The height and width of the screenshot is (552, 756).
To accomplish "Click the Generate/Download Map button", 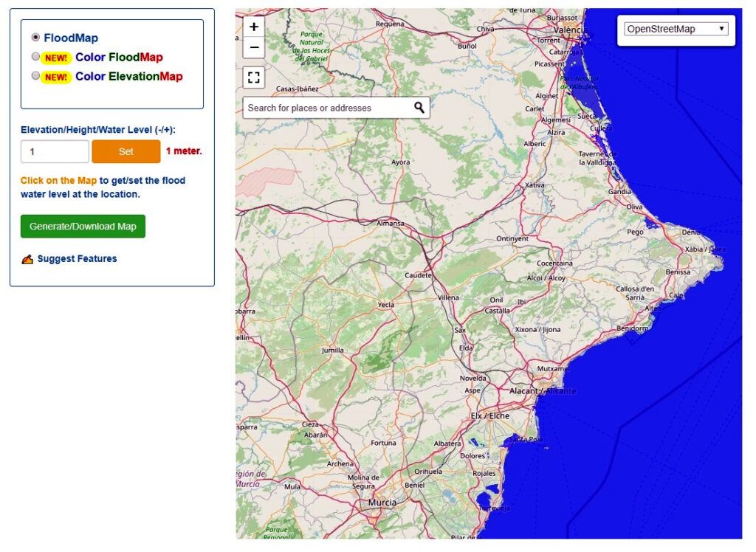I will [83, 227].
